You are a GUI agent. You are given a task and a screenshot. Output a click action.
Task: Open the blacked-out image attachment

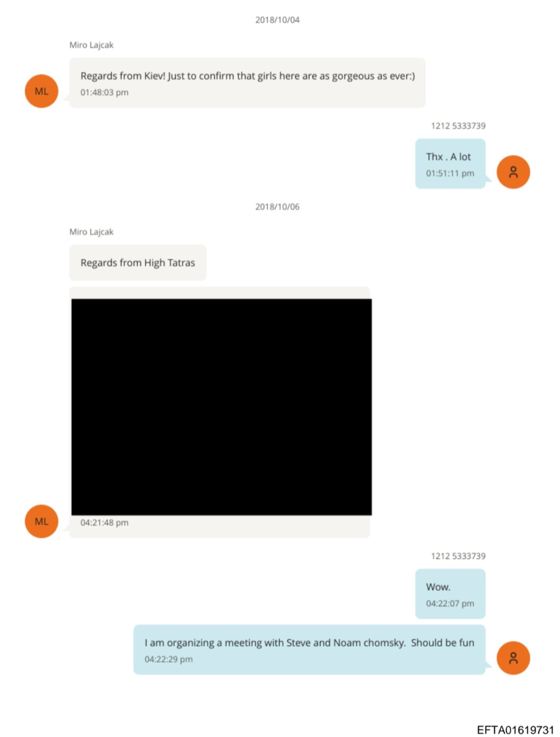point(222,407)
